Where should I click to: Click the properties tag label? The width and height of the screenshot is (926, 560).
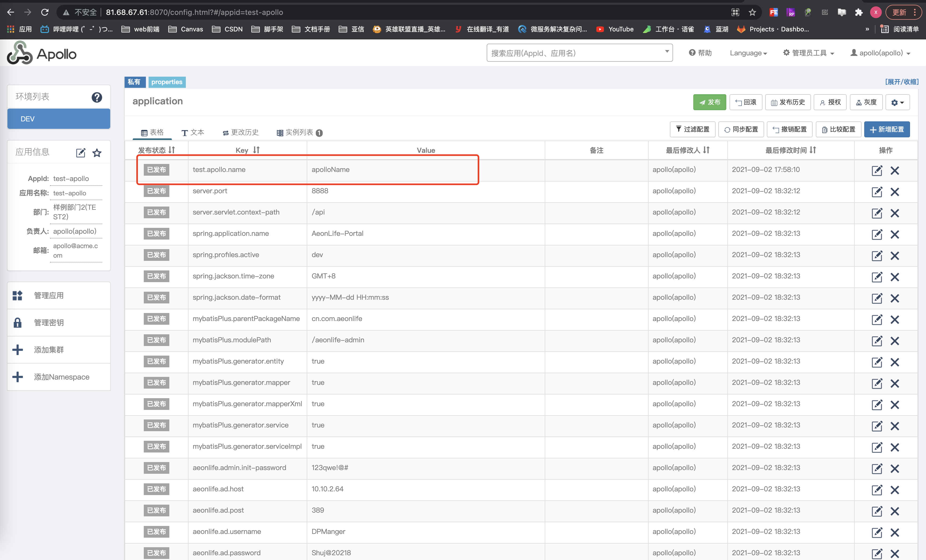coord(167,82)
